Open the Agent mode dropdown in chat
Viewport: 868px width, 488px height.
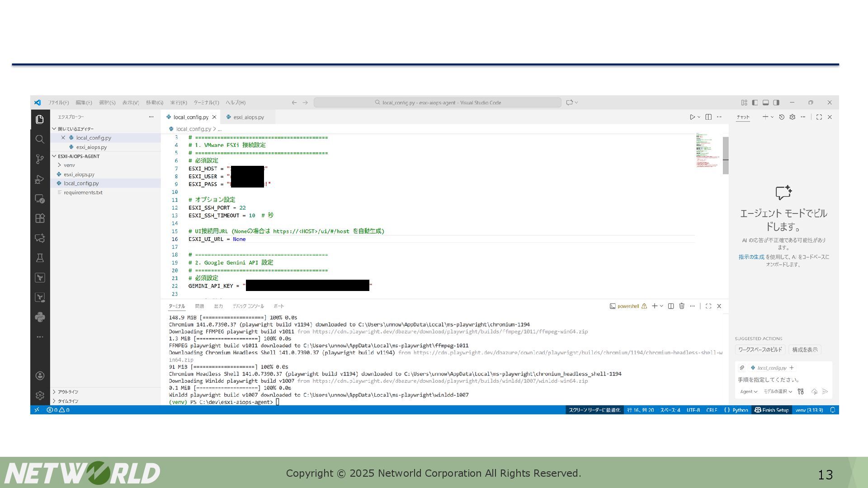[748, 392]
